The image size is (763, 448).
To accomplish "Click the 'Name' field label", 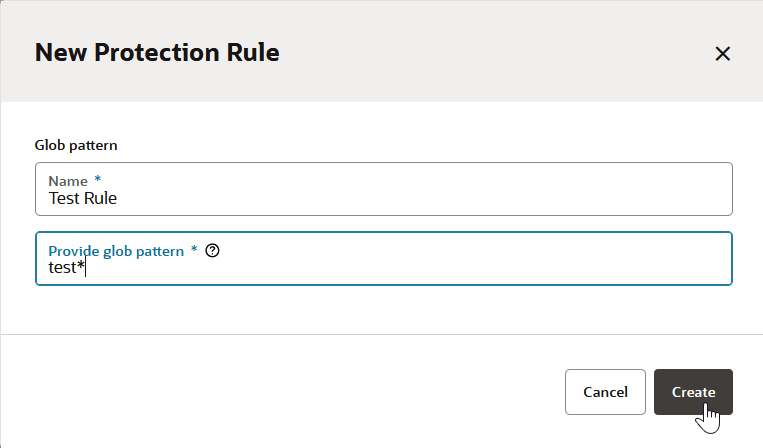I will [x=68, y=180].
